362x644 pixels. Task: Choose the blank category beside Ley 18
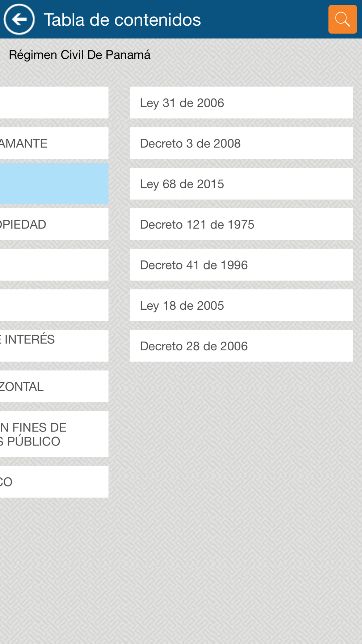click(54, 305)
